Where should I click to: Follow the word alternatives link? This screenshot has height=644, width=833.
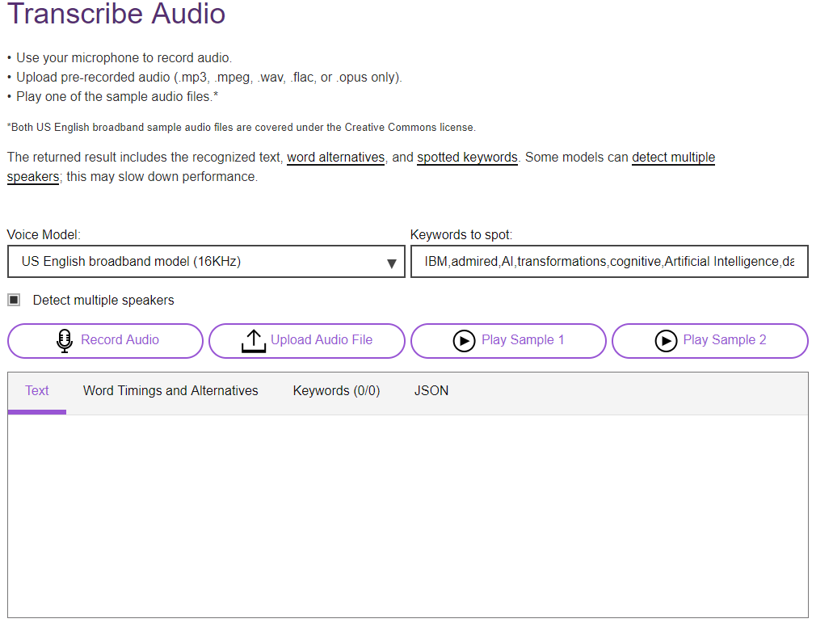[335, 158]
